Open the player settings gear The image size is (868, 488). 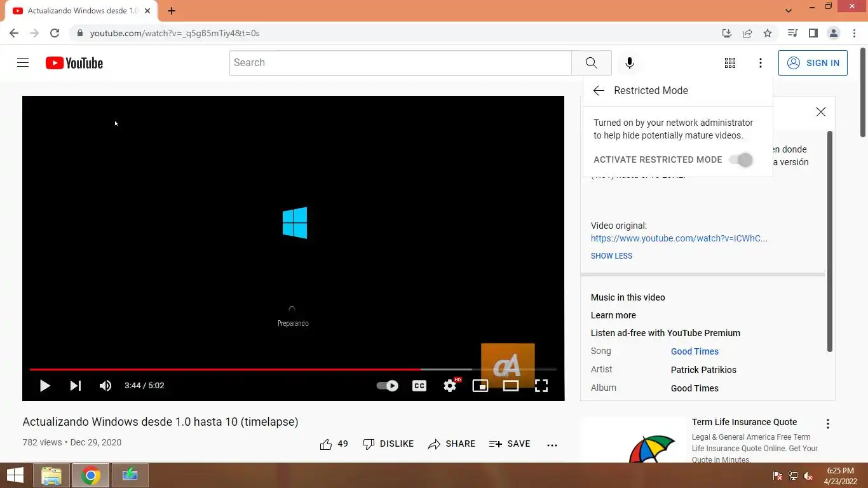(450, 386)
